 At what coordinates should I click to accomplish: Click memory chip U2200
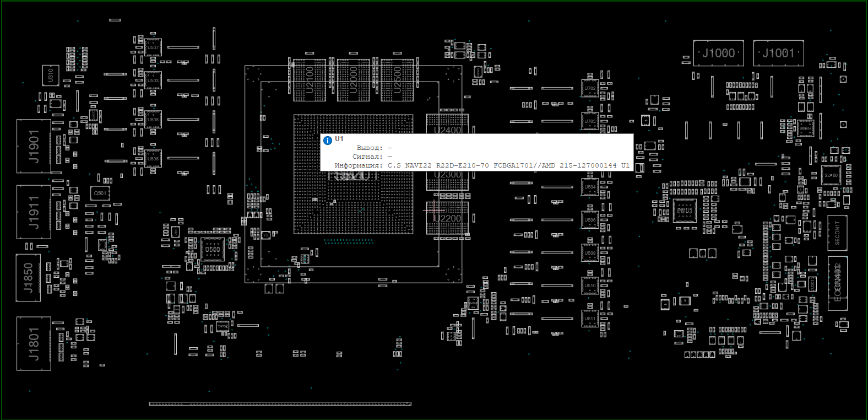(x=447, y=218)
